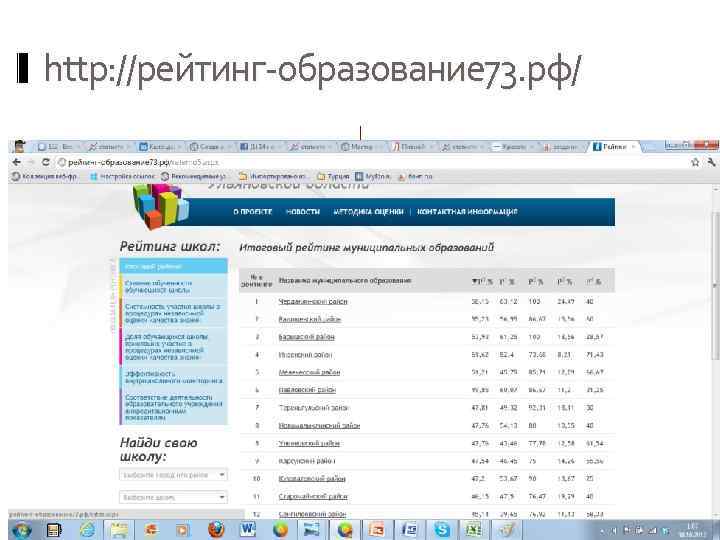
Task: Click the clock in the system tray
Action: click(x=693, y=530)
